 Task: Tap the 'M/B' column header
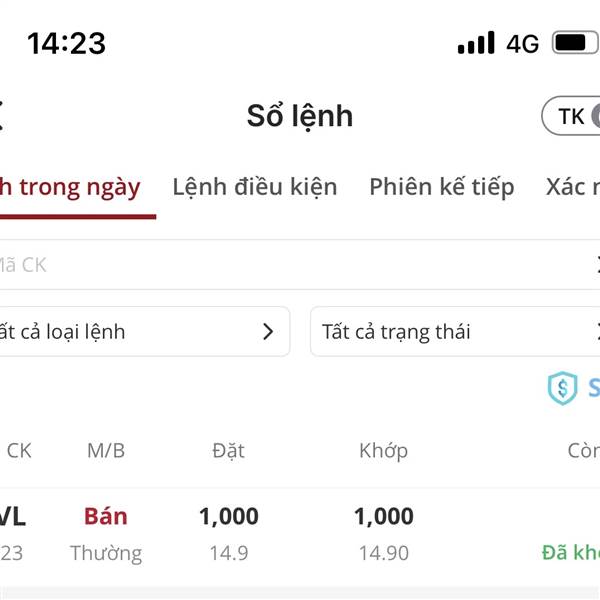tap(106, 451)
